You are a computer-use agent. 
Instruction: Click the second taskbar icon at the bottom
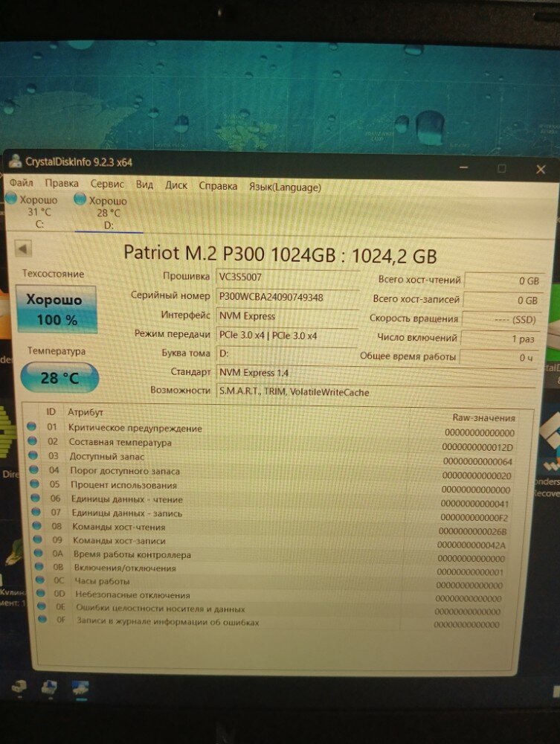pyautogui.click(x=49, y=687)
